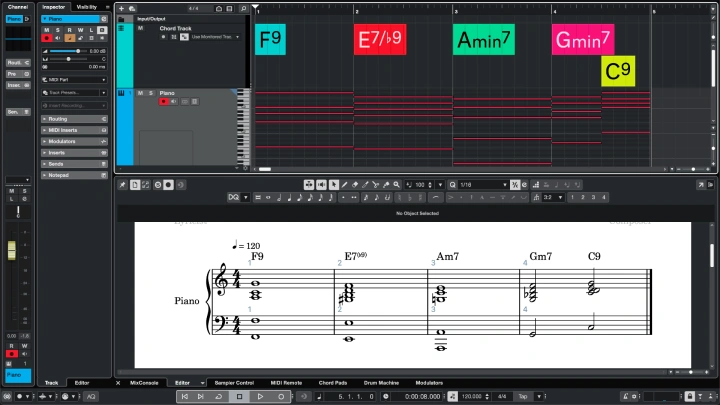Click the Input/Output folder icon
The height and width of the screenshot is (405, 720).
[121, 19]
